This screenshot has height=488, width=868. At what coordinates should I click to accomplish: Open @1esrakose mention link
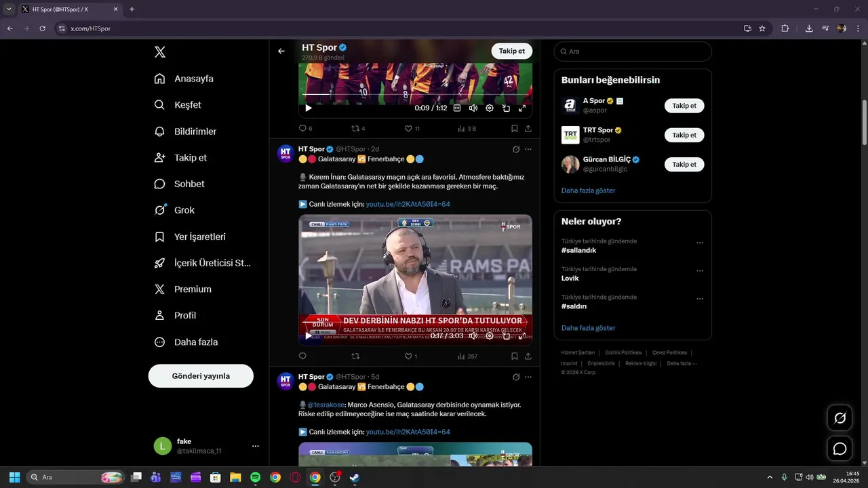[325, 405]
